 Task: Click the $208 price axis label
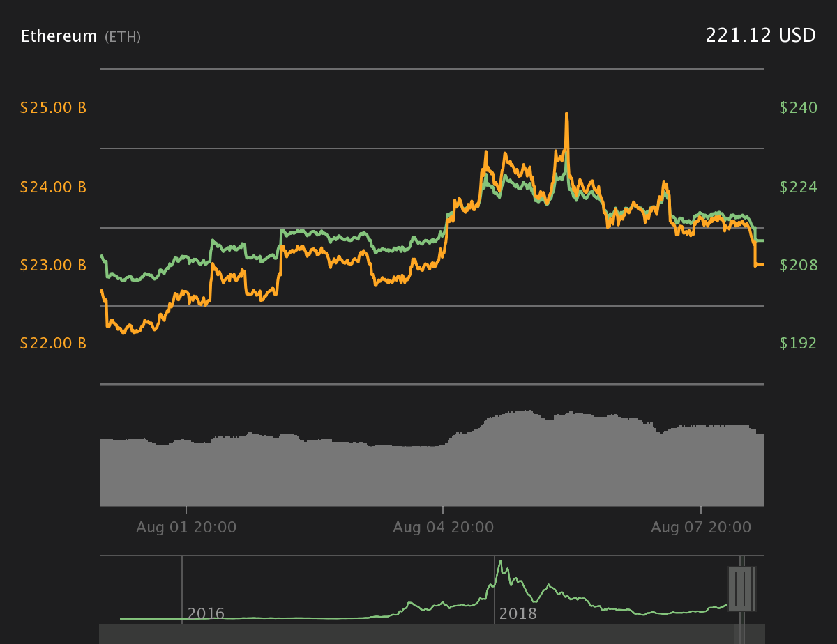click(x=798, y=265)
